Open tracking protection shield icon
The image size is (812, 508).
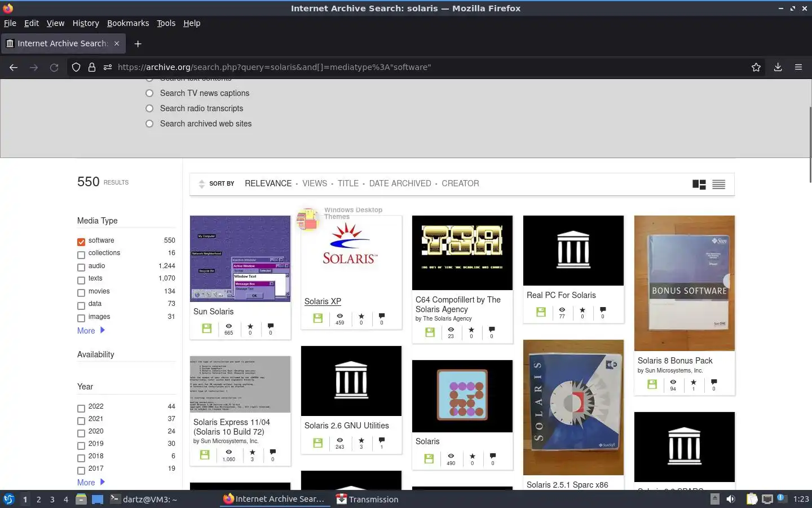(76, 67)
